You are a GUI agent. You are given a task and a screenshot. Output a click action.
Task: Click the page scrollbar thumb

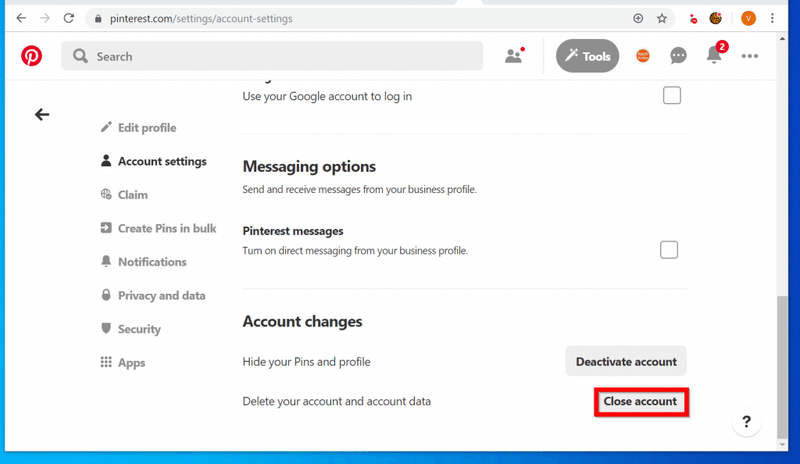782,367
